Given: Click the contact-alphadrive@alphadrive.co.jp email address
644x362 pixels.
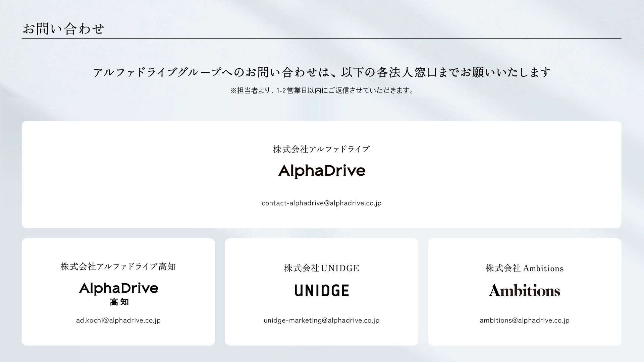Looking at the screenshot, I should 321,203.
